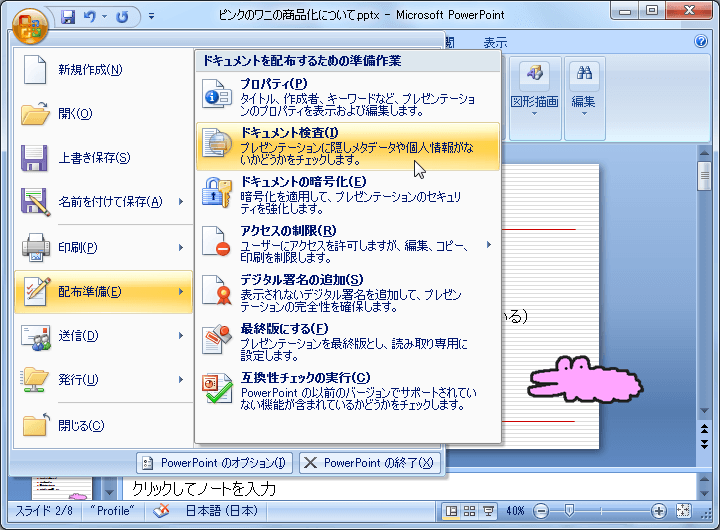Expand the 名前を付けて保存 submenu arrow

(x=181, y=202)
